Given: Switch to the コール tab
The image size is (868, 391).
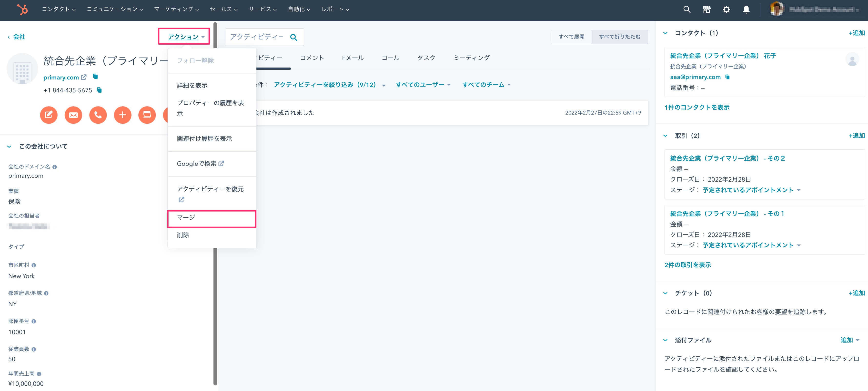Looking at the screenshot, I should coord(390,58).
